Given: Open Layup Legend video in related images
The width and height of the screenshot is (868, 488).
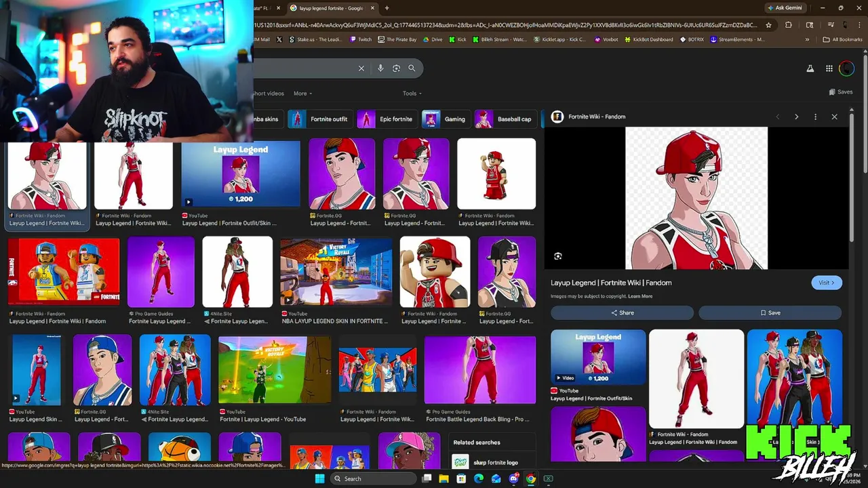Looking at the screenshot, I should pyautogui.click(x=598, y=357).
